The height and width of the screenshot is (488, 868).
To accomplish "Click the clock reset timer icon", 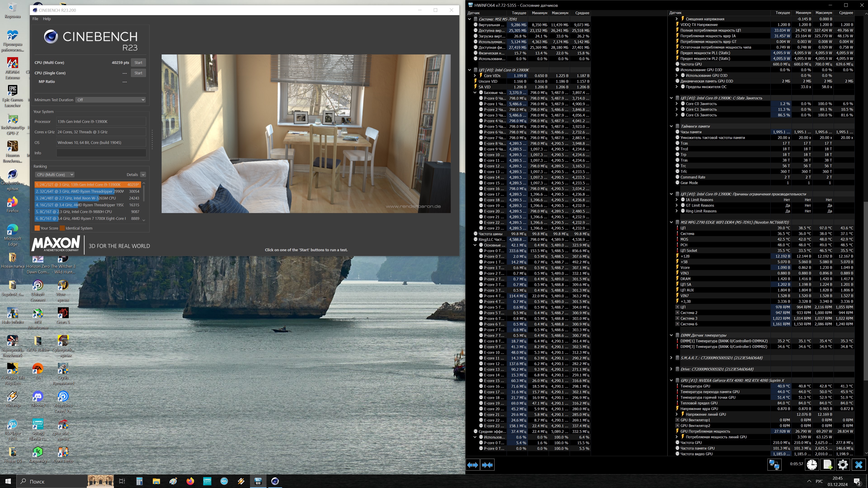I will click(x=812, y=465).
